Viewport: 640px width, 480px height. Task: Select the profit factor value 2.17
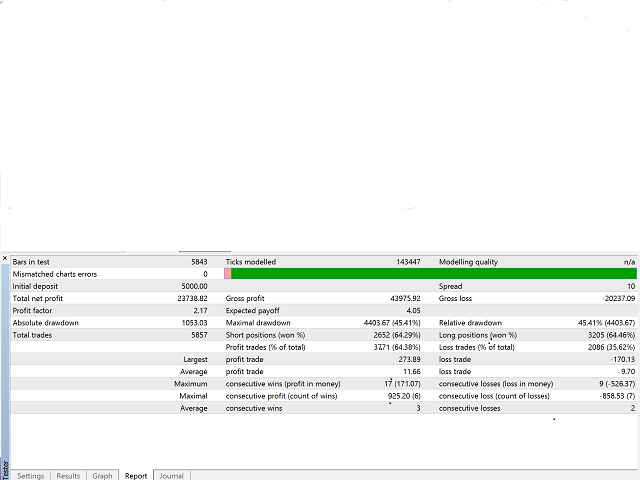200,311
